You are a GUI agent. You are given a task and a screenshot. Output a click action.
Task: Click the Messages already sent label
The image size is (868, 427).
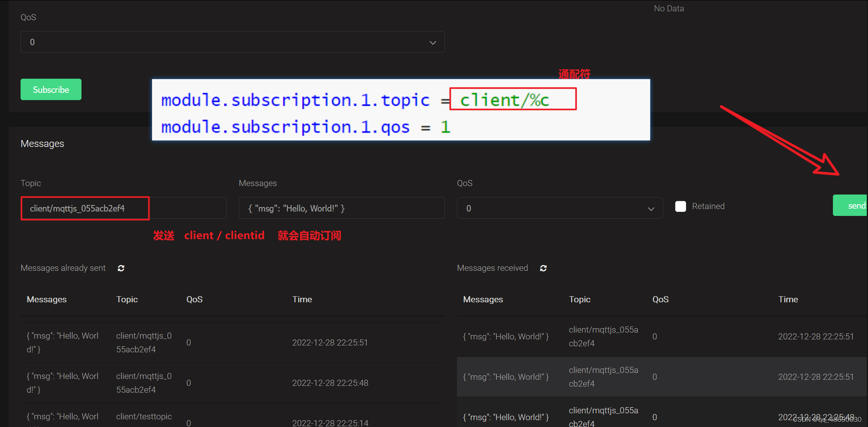tap(63, 268)
